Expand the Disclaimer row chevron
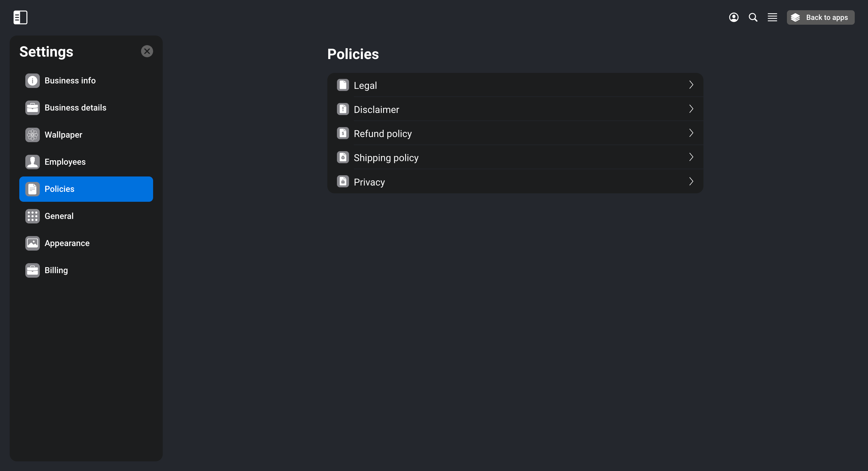The width and height of the screenshot is (868, 471). click(x=691, y=109)
